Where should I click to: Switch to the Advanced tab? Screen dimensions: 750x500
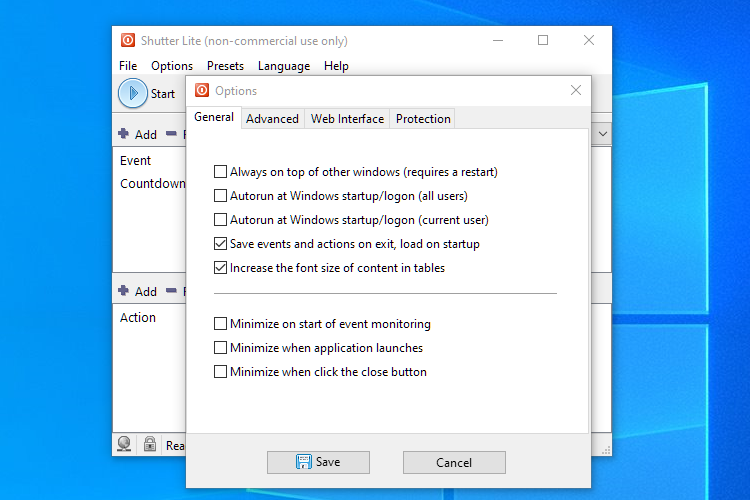(x=272, y=119)
